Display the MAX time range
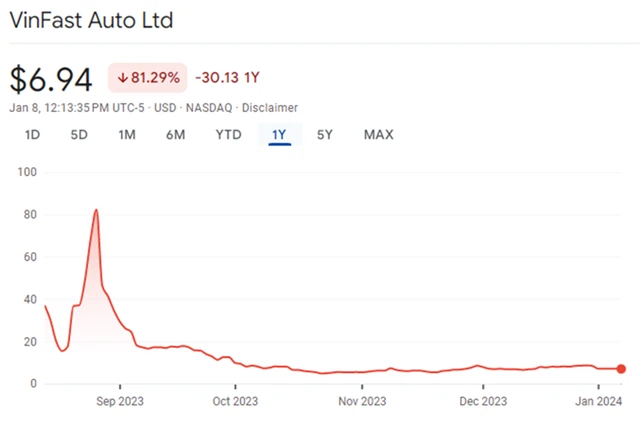This screenshot has height=427, width=640. 378,135
